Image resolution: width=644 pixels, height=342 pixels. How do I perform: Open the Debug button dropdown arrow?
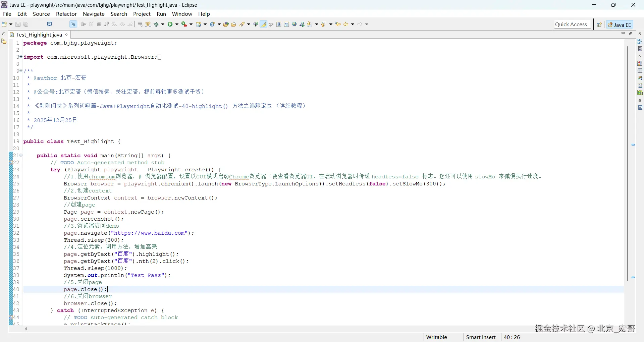click(163, 24)
